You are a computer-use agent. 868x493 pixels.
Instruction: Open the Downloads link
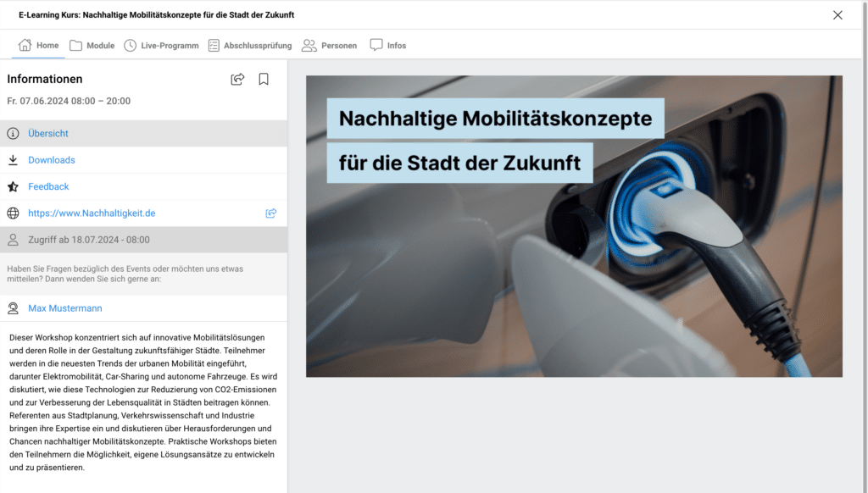(x=52, y=160)
